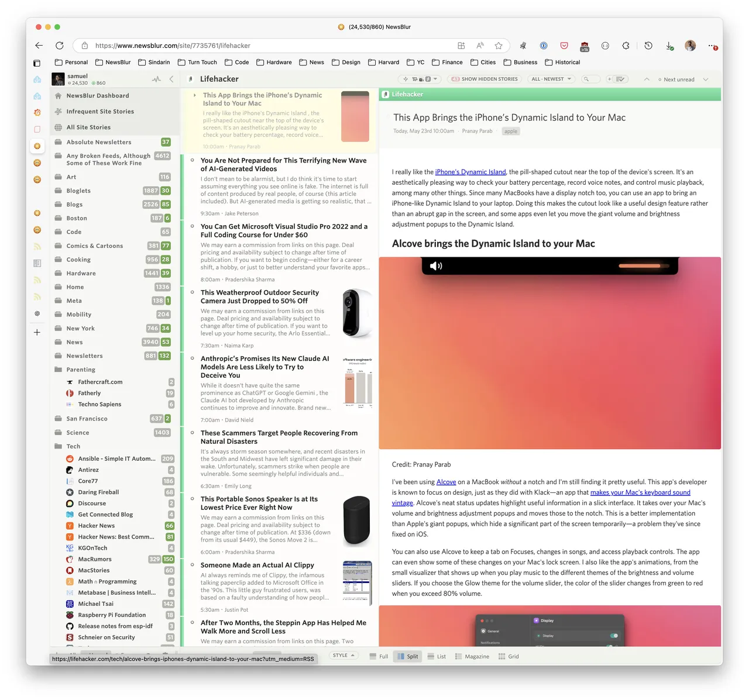Screen dimensions: 749x700
Task: Bookmark this page with the star icon
Action: (499, 46)
